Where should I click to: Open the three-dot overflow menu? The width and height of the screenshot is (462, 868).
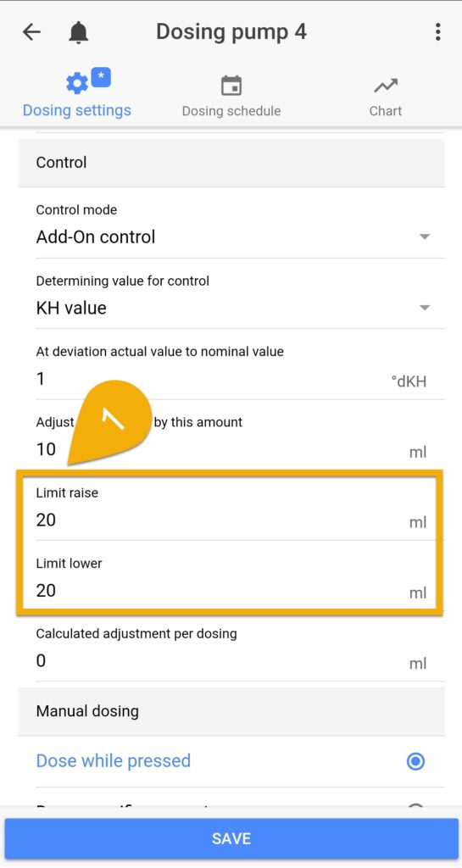tap(437, 32)
